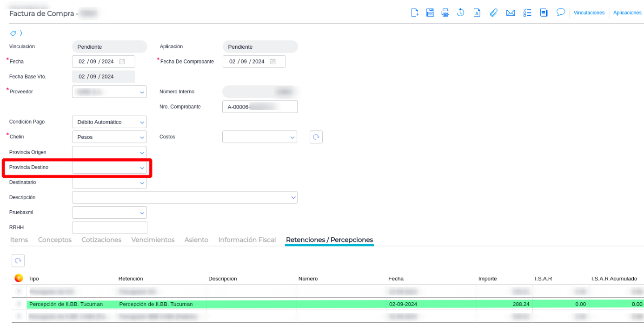The image size is (644, 325).
Task: Click the Aplicaciones link
Action: [627, 13]
